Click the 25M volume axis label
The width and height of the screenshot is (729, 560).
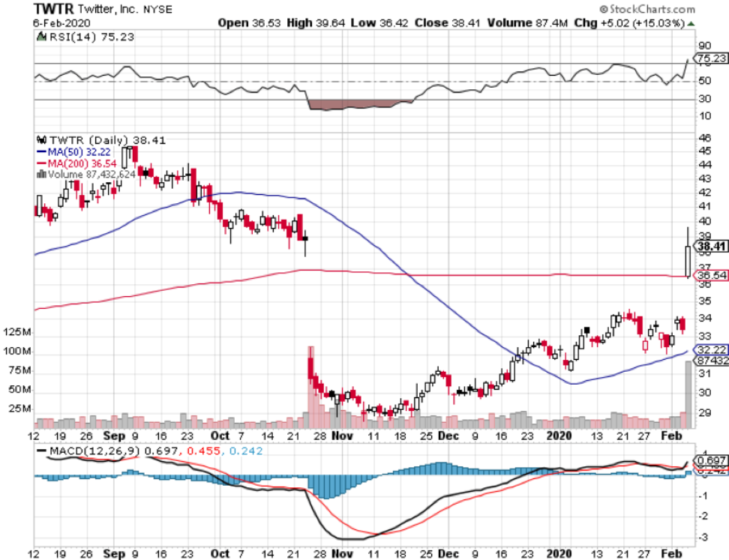pos(20,409)
